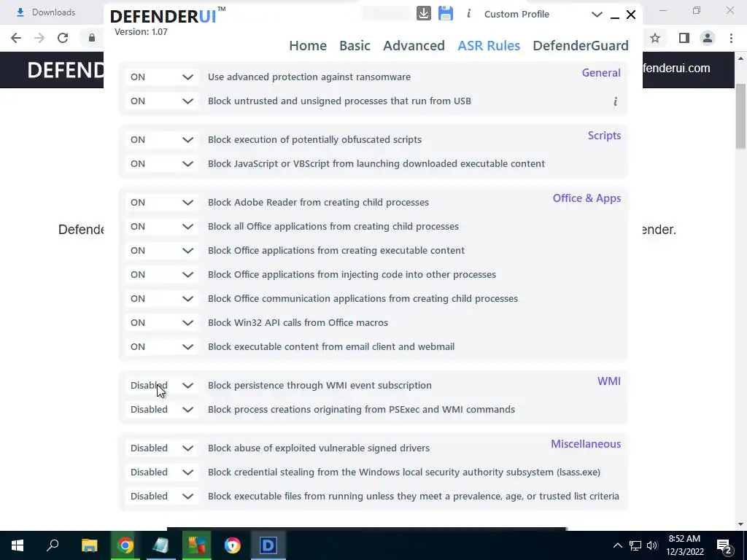
Task: Bookmark page with star icon
Action: (655, 38)
